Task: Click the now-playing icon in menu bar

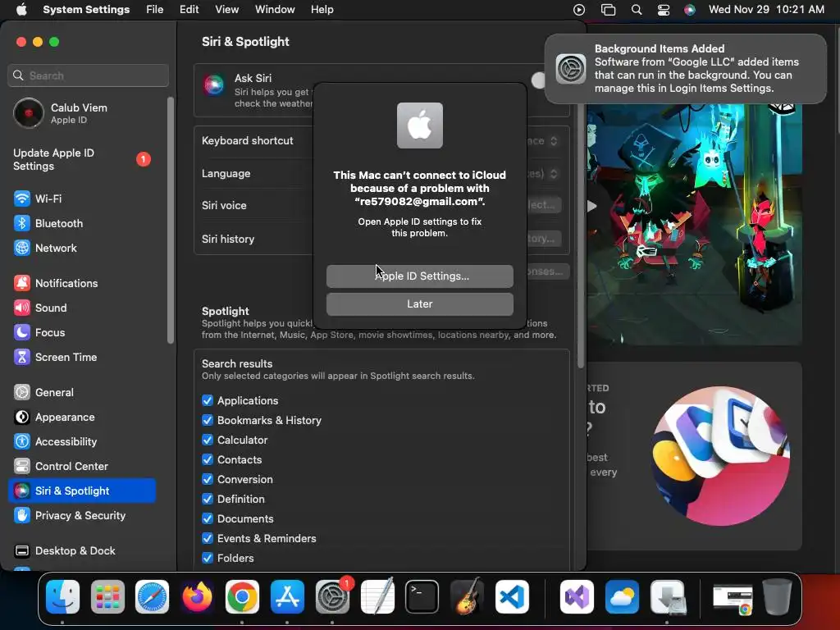Action: pos(579,10)
